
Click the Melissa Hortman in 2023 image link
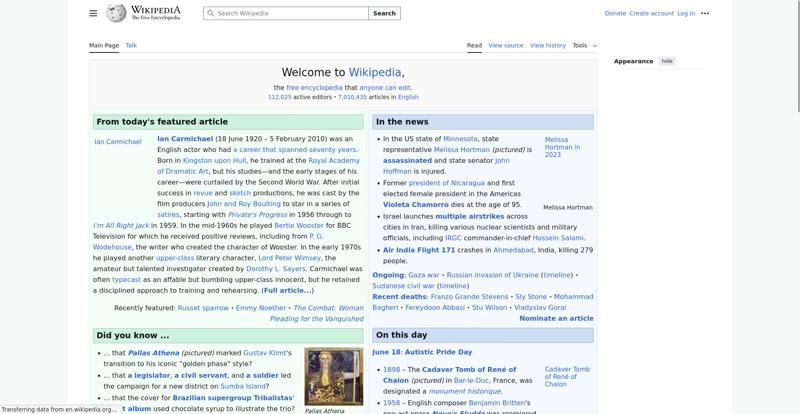[x=562, y=147]
